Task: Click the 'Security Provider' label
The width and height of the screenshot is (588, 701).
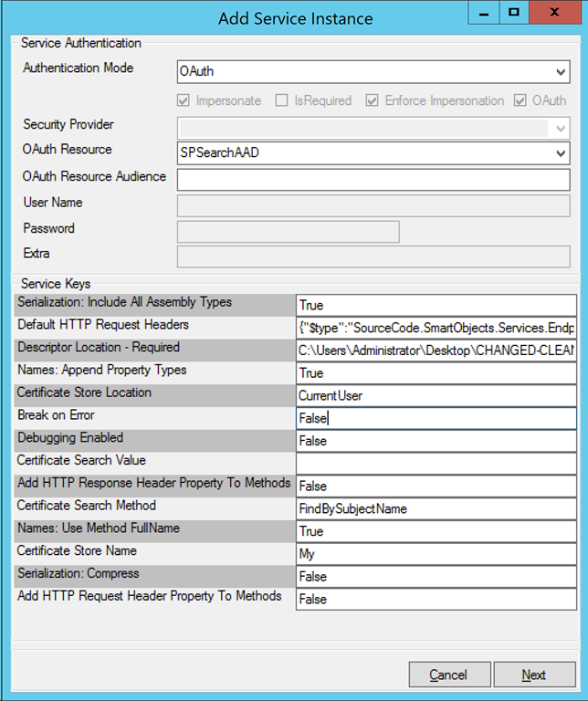Action: coord(68,124)
